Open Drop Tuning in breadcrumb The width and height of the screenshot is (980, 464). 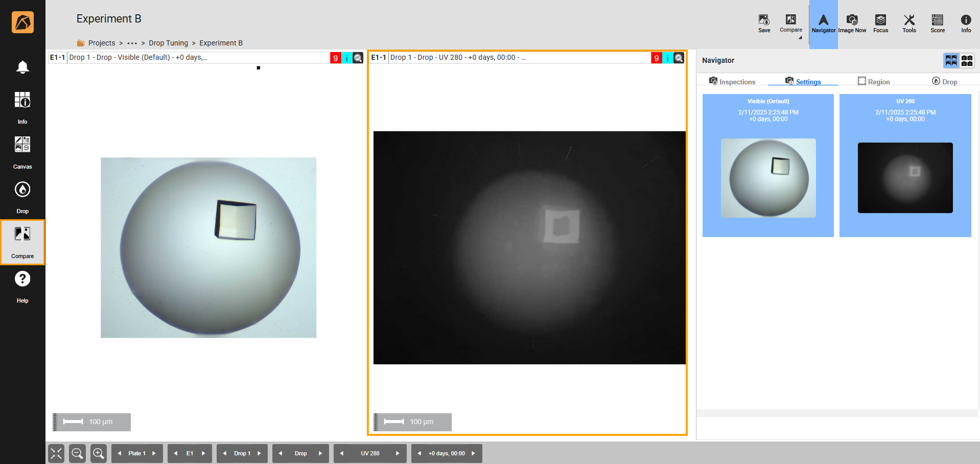point(168,43)
